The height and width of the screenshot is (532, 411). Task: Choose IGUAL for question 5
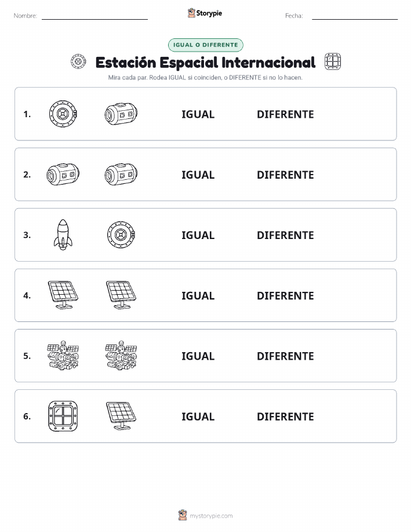(198, 356)
